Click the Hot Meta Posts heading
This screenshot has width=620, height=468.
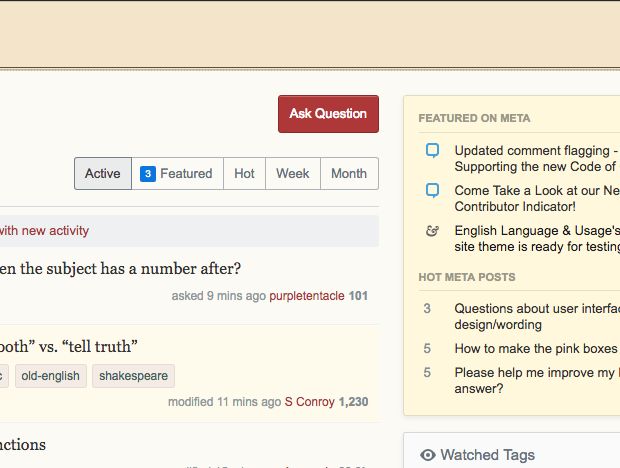point(467,277)
